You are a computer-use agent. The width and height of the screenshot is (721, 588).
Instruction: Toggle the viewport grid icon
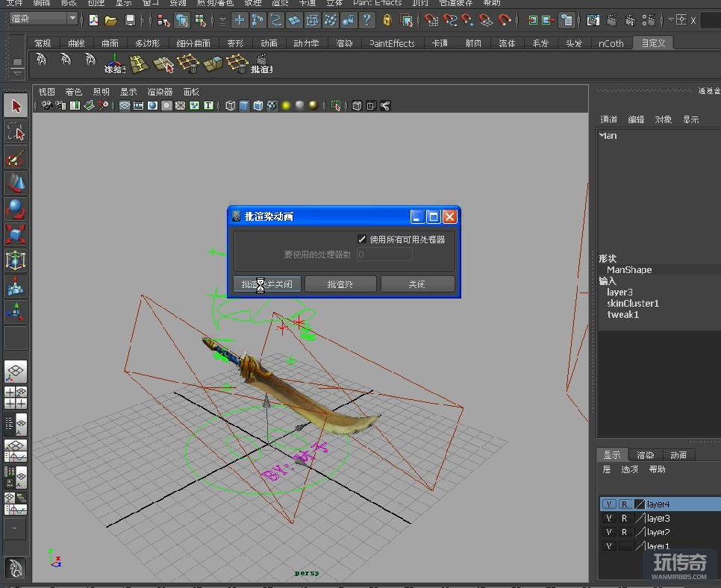(125, 106)
